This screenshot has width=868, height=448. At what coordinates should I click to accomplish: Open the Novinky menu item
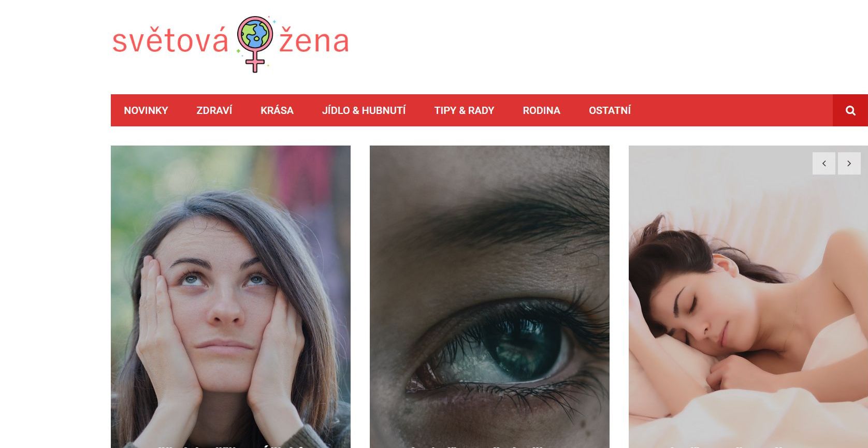(x=146, y=110)
